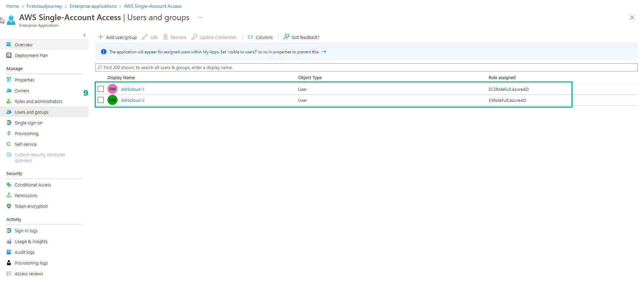
Task: Click the Provisioning icon in sidebar
Action: click(x=9, y=133)
